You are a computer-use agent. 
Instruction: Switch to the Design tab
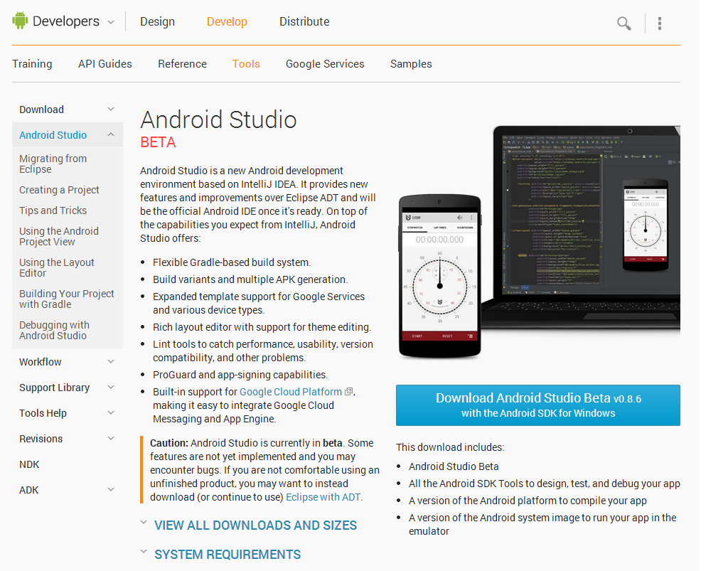(x=157, y=21)
